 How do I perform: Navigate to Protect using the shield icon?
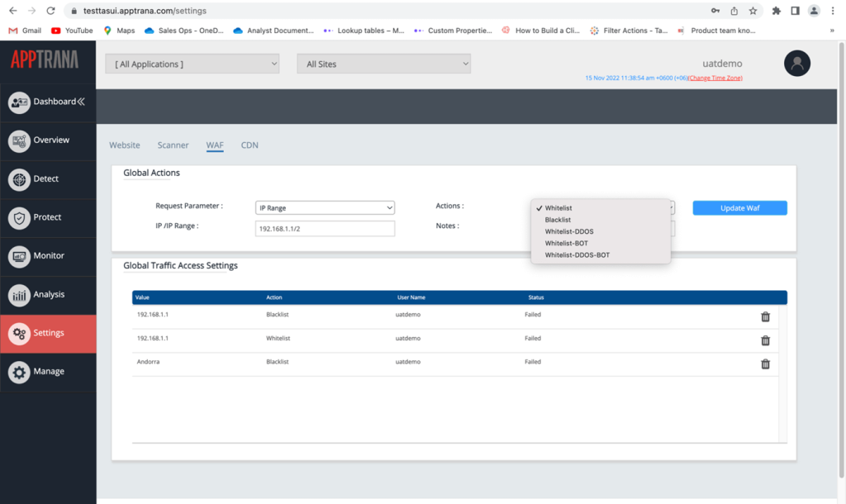coord(18,217)
